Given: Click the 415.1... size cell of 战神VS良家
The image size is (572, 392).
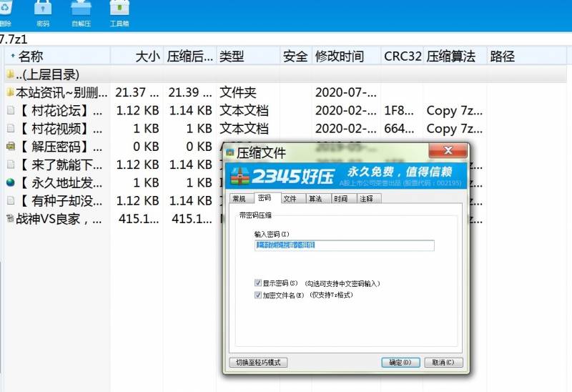Looking at the screenshot, I should 139,219.
